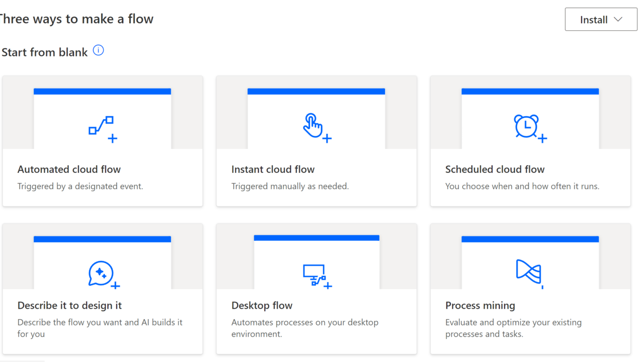Click the Instant cloud flow title
Image resolution: width=644 pixels, height=362 pixels.
(x=273, y=169)
